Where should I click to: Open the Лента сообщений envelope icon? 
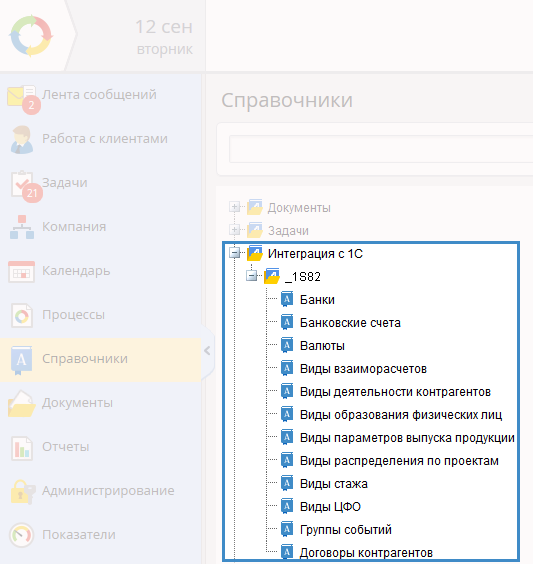point(21,96)
